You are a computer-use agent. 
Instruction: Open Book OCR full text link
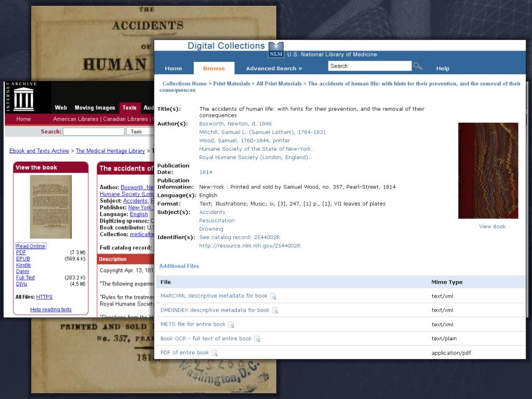206,339
